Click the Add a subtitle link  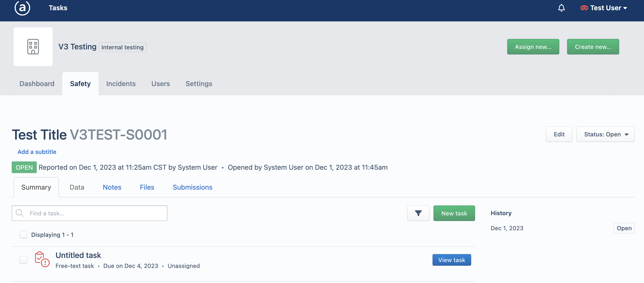coord(37,152)
